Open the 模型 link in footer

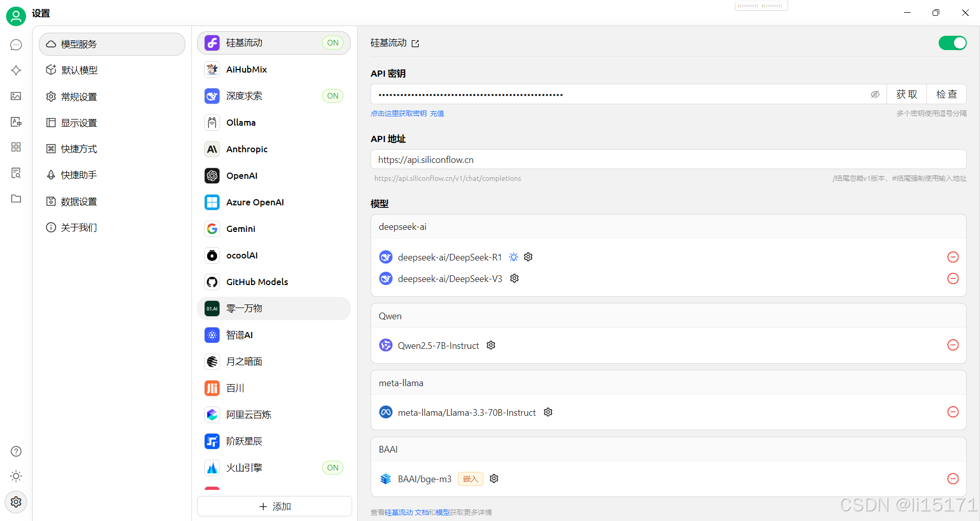click(443, 512)
